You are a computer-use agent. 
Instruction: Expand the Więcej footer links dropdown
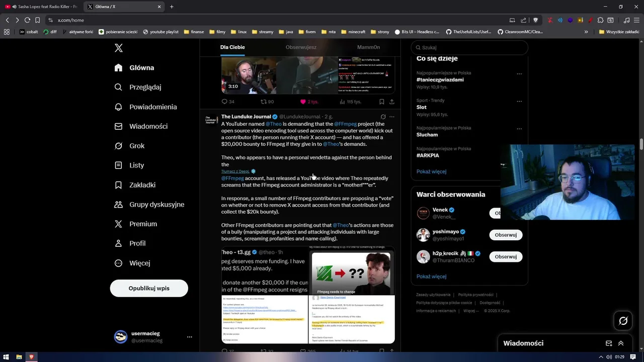(x=470, y=311)
